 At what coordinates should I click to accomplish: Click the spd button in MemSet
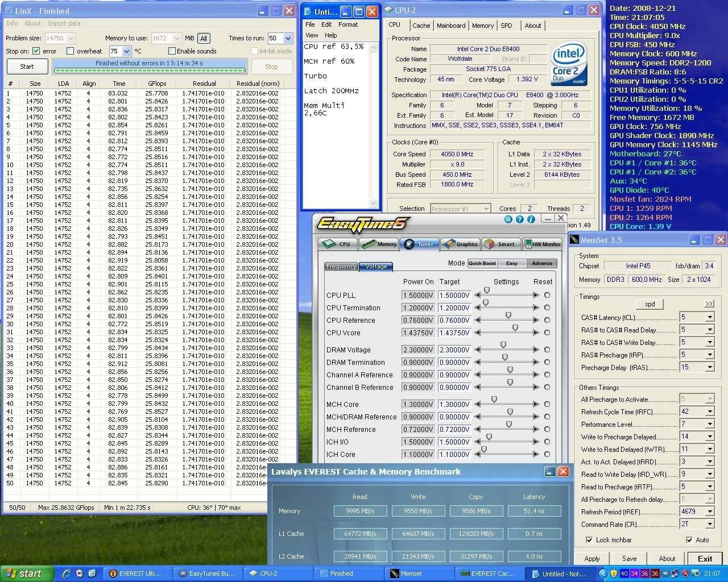click(x=650, y=304)
